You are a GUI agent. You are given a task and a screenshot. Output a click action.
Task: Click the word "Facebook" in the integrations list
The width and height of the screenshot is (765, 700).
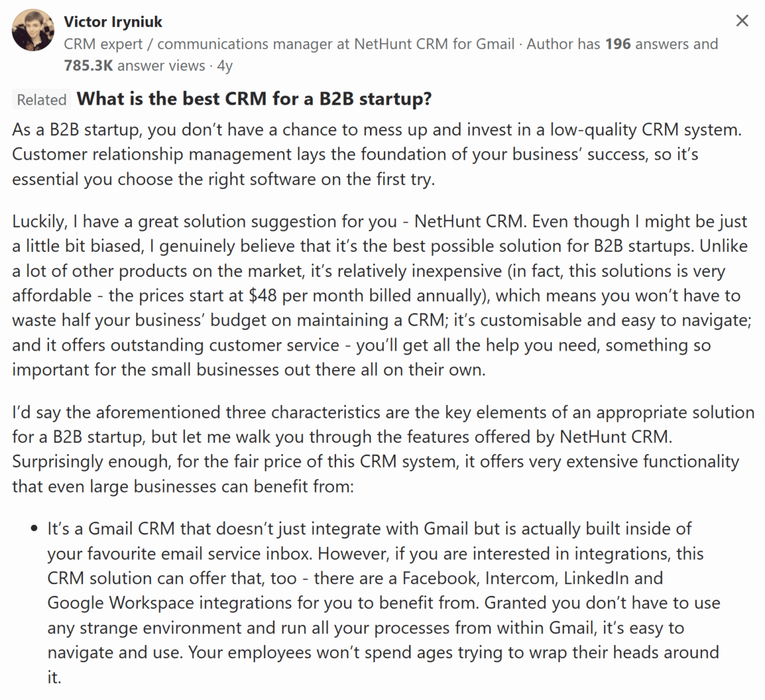click(439, 578)
